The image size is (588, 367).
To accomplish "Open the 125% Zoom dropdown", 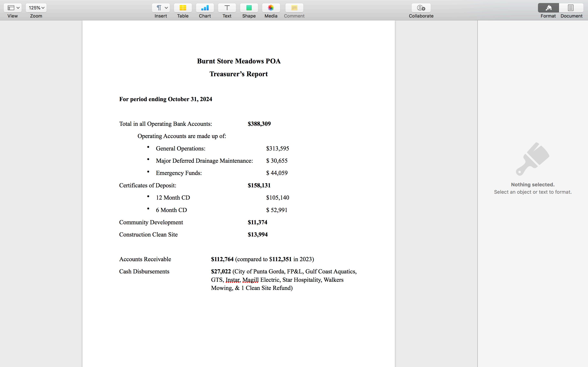I will 36,8.
